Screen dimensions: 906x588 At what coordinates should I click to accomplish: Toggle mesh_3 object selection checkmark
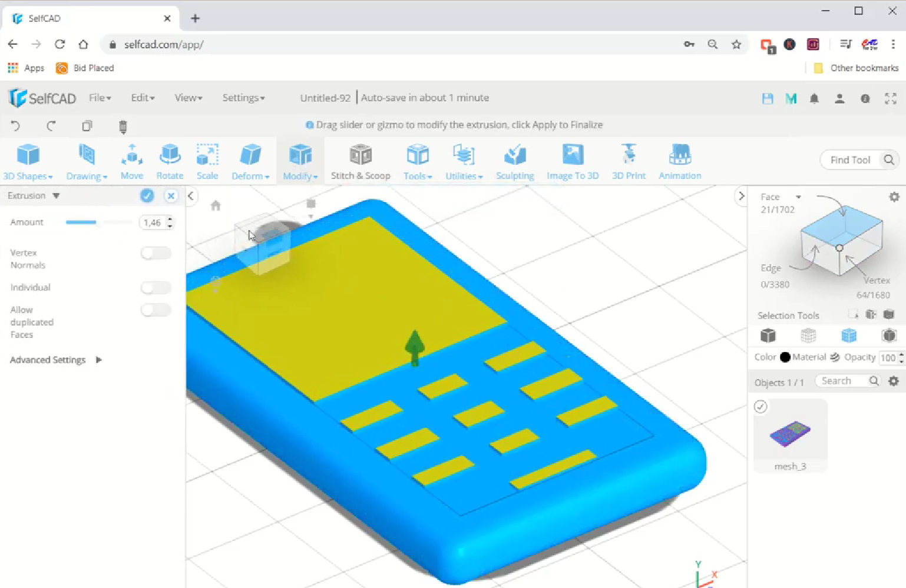click(760, 407)
